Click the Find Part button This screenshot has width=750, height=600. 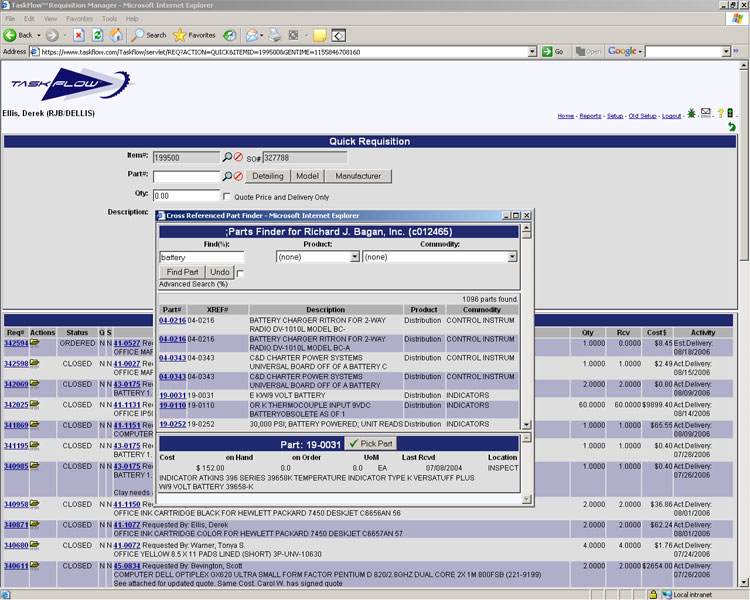pyautogui.click(x=182, y=272)
